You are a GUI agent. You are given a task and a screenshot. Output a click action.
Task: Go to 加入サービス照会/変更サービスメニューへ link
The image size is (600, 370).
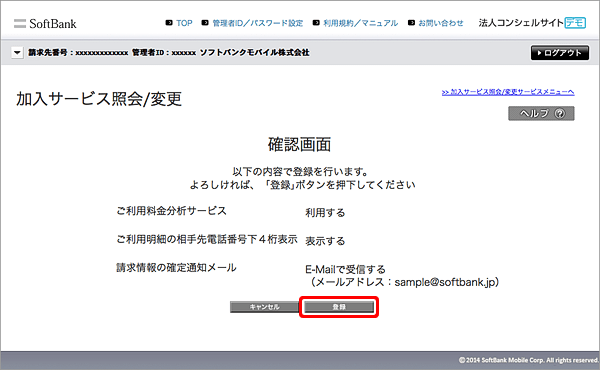click(x=508, y=92)
